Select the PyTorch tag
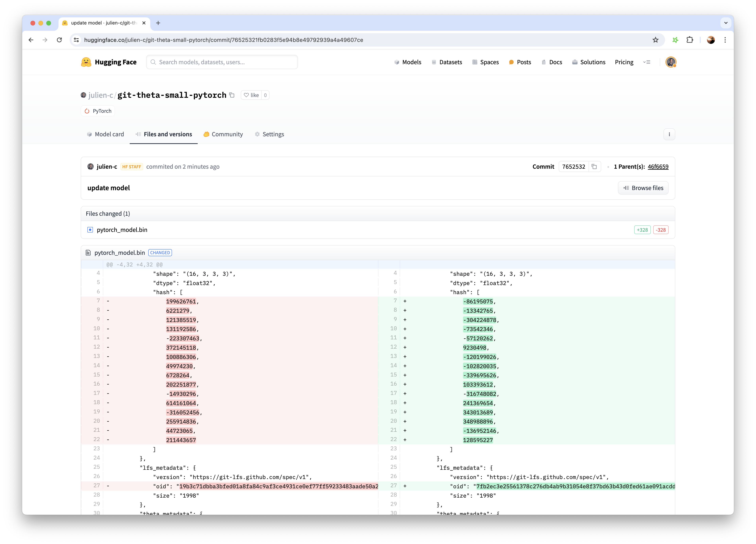 point(98,111)
